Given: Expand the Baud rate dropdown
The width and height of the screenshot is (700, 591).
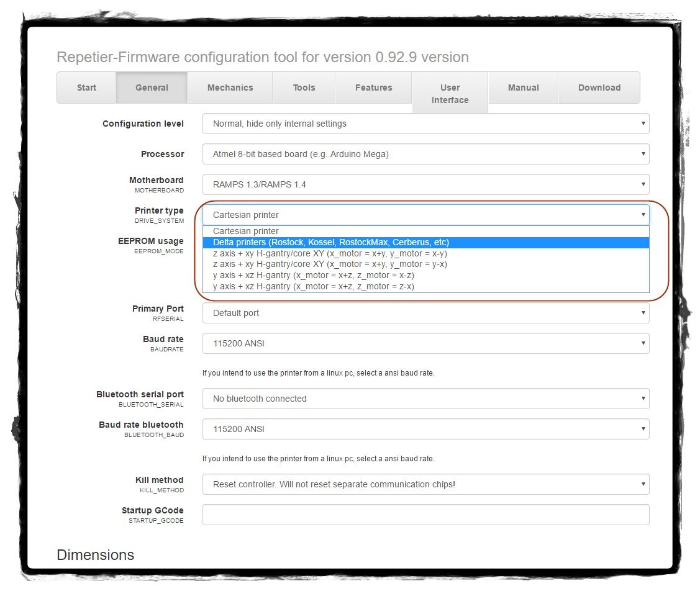Looking at the screenshot, I should click(426, 343).
